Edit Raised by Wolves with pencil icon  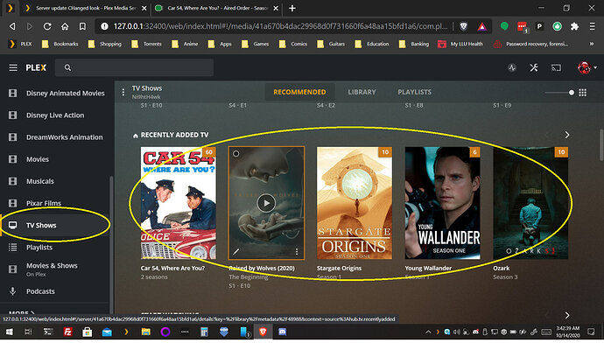click(x=236, y=251)
